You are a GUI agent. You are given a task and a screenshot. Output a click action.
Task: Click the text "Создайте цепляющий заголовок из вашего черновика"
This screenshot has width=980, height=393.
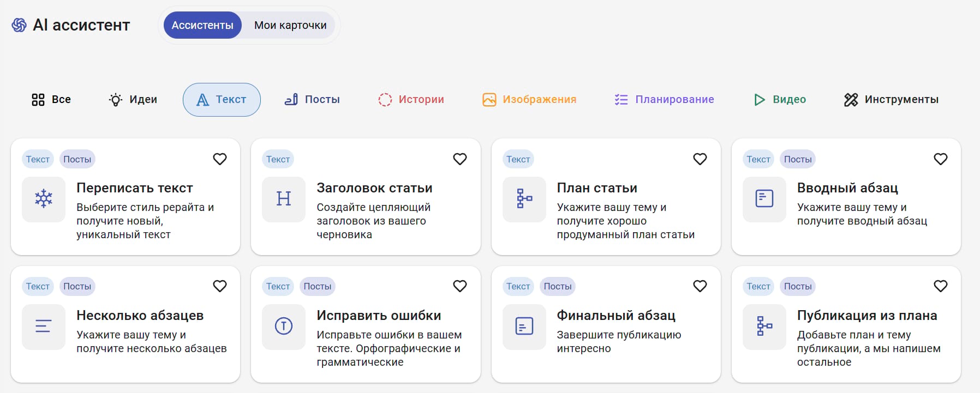(374, 221)
